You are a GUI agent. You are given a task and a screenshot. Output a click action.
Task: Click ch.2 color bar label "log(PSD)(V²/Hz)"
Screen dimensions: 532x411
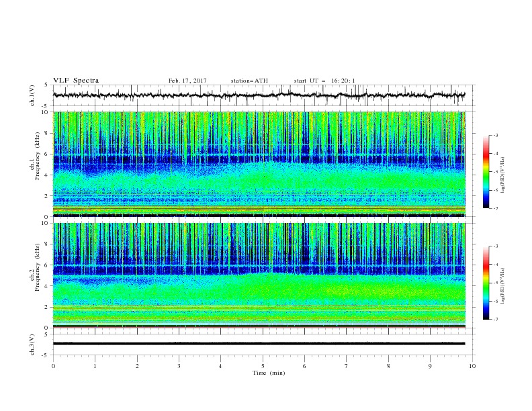[x=503, y=287]
